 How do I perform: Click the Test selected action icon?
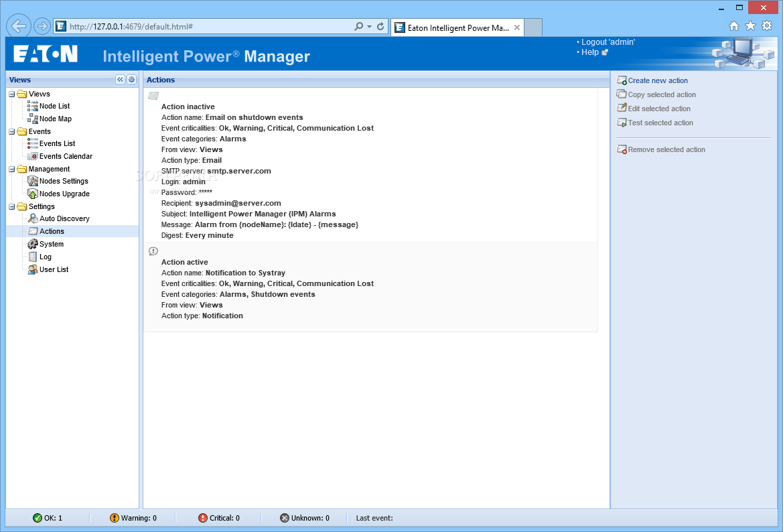pos(622,123)
